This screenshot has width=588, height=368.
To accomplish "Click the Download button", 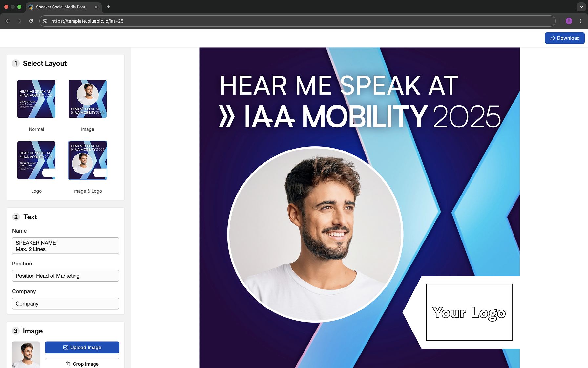I will point(565,38).
